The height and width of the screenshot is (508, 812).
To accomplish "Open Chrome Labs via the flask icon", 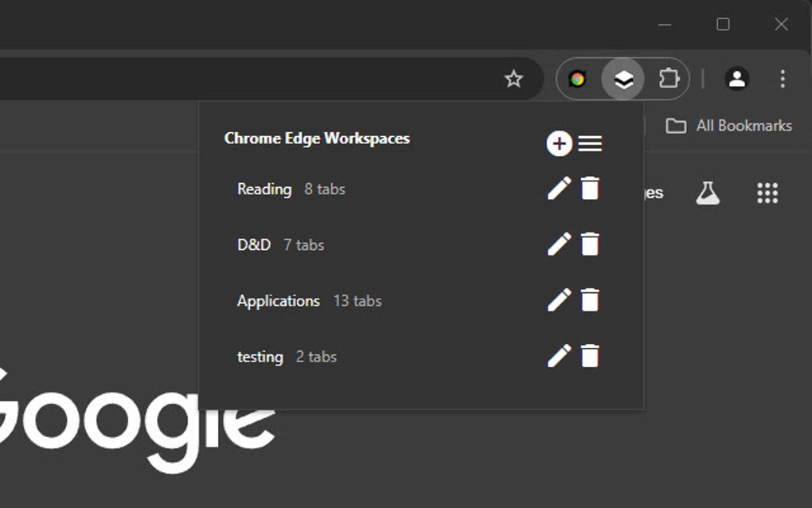I will coord(709,192).
